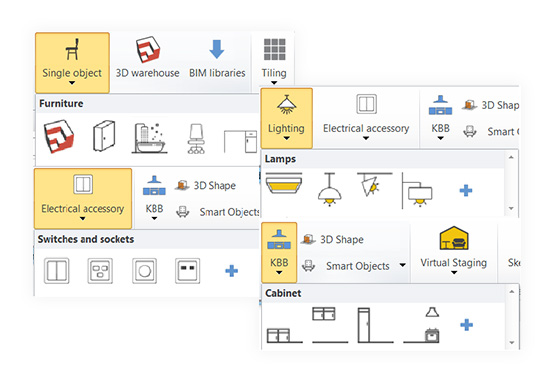Image resolution: width=555 pixels, height=382 pixels.
Task: Click 3D Shape in the Lighting toolbar
Action: (491, 105)
